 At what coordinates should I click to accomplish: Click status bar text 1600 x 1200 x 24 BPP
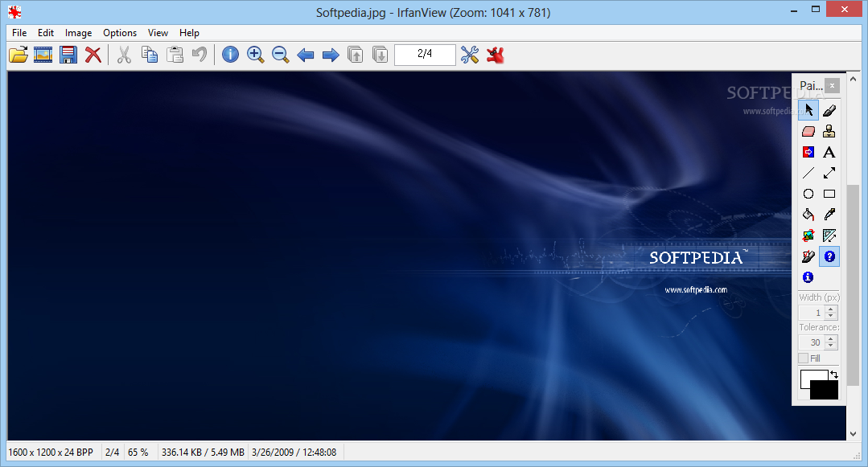click(x=51, y=452)
